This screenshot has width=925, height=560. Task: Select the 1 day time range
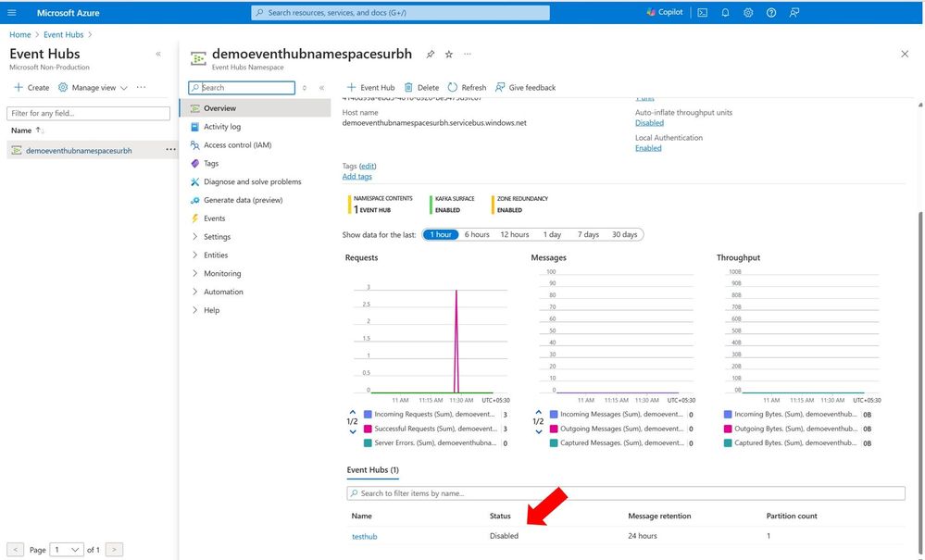pyautogui.click(x=552, y=234)
